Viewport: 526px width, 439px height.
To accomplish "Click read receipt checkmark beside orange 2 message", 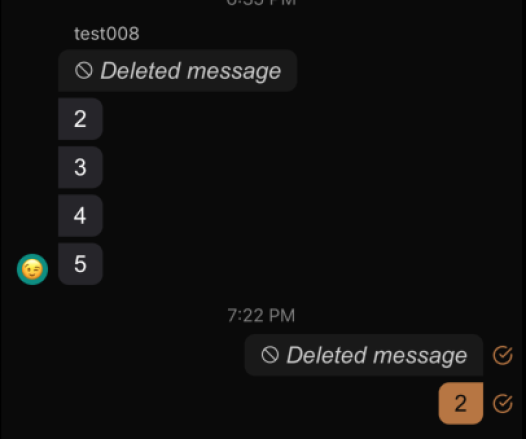I will 503,403.
